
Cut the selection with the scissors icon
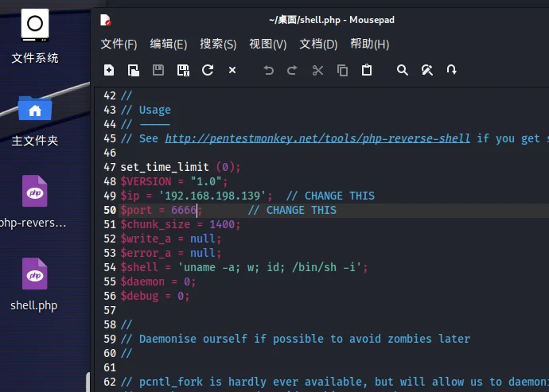click(x=317, y=70)
